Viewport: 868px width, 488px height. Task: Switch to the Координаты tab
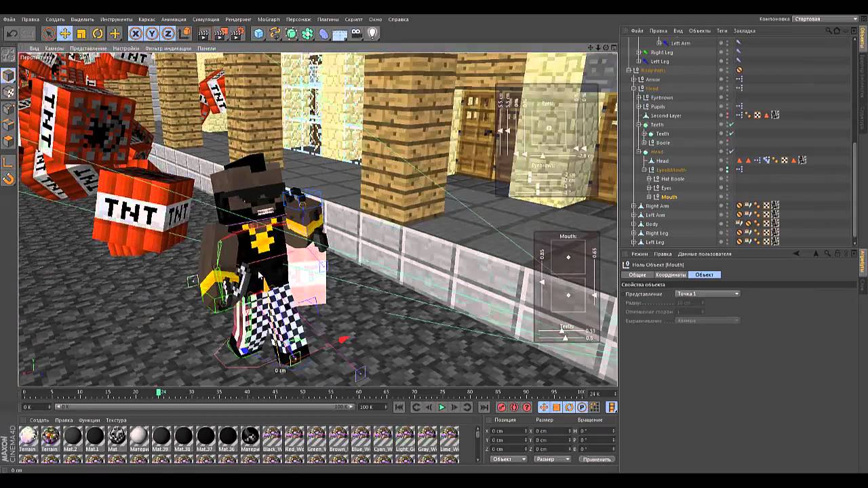[x=671, y=274]
